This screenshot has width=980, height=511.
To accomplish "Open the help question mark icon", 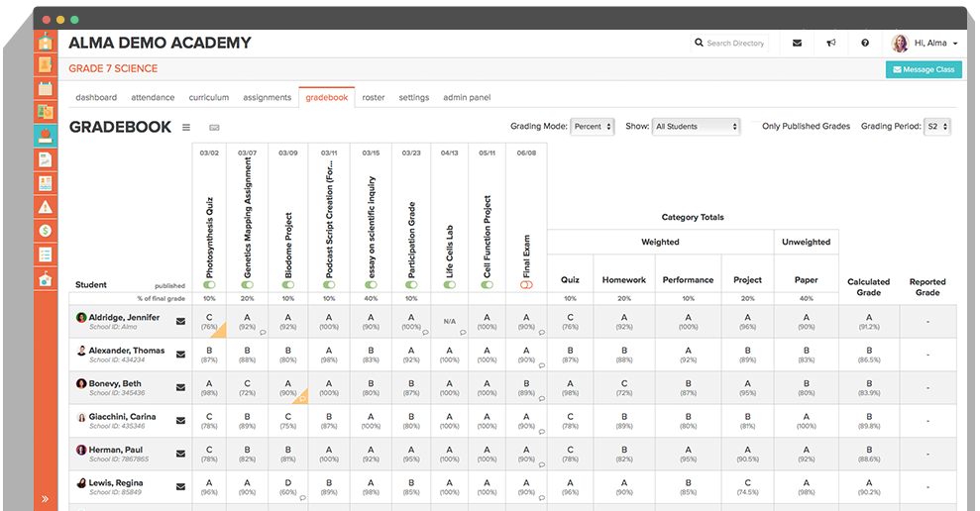I will pyautogui.click(x=865, y=44).
